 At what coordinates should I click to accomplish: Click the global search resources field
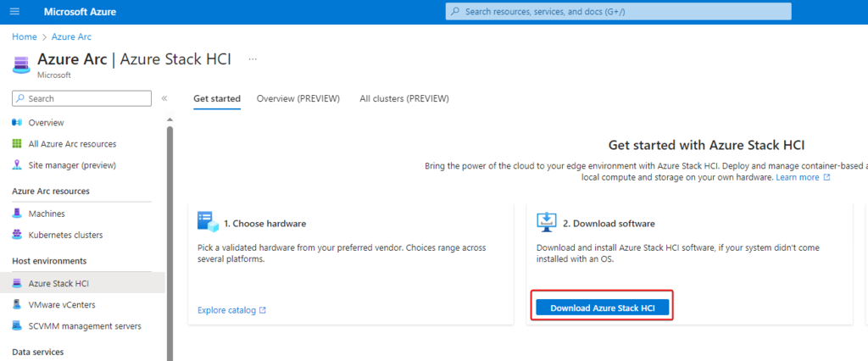pyautogui.click(x=619, y=12)
